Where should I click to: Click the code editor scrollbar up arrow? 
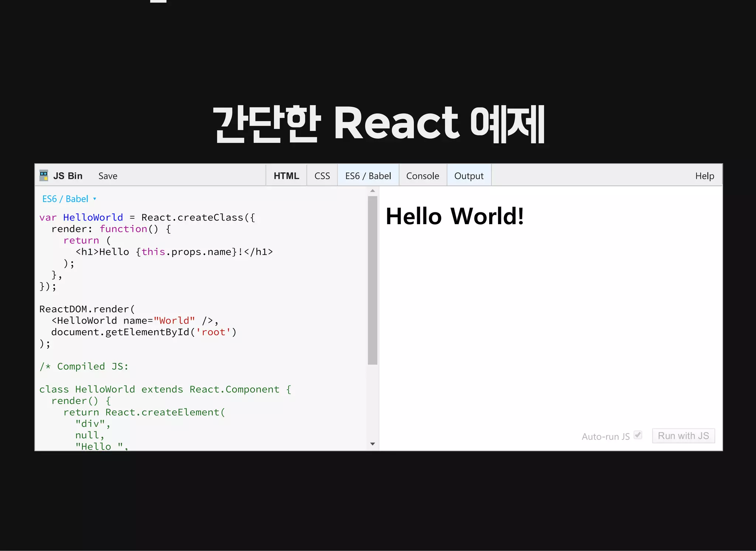point(372,191)
